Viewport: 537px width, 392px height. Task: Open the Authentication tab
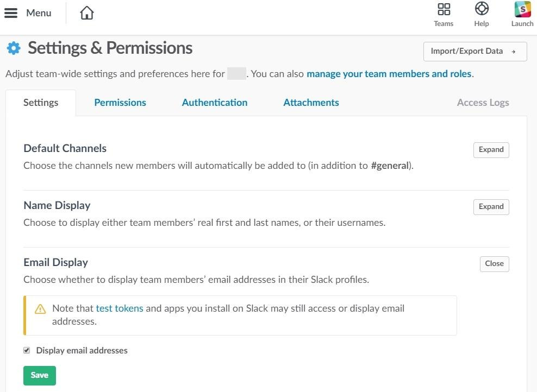tap(214, 102)
